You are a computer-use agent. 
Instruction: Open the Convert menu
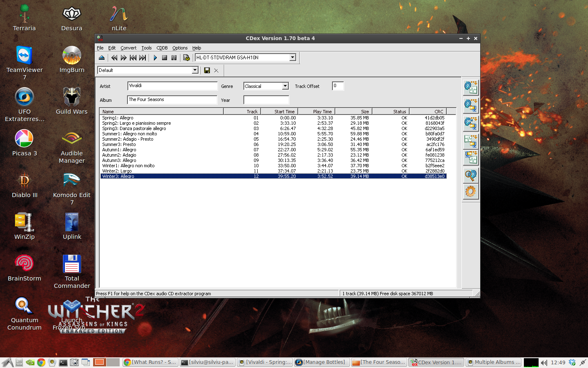128,48
